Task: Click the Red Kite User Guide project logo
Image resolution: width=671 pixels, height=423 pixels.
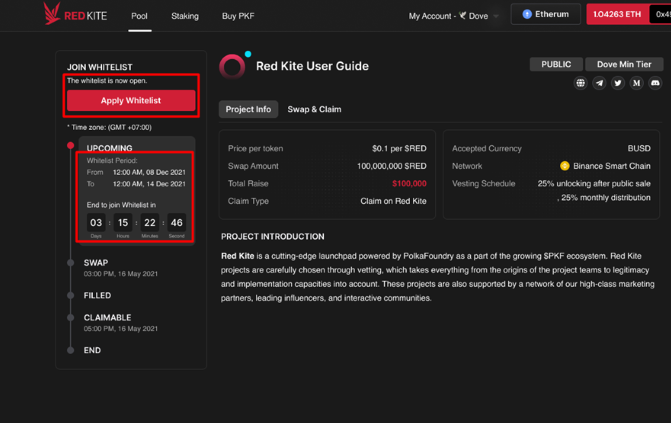Action: [232, 66]
